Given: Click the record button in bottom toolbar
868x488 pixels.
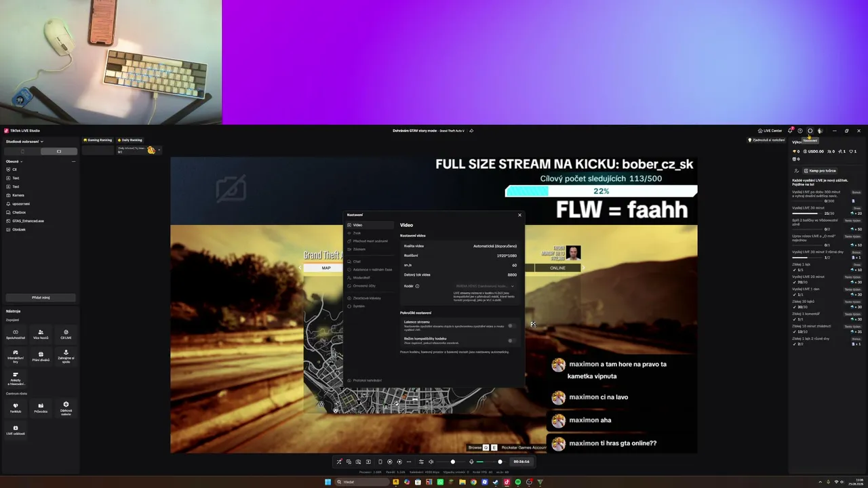Looking at the screenshot, I should coord(390,462).
